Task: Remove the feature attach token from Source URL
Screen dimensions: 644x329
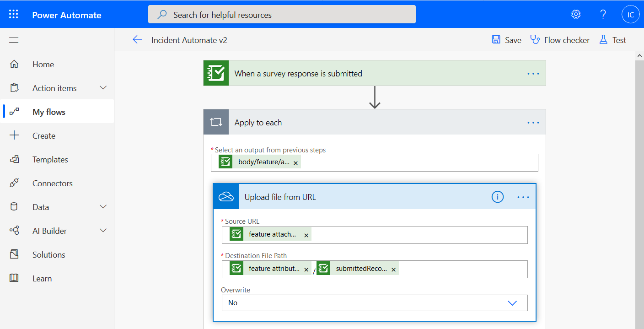Action: pos(306,233)
